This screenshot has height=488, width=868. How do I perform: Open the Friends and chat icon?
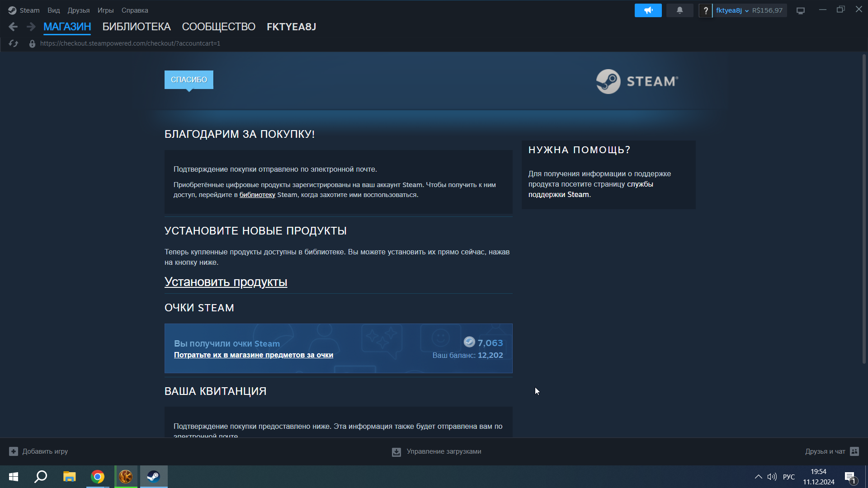point(854,451)
